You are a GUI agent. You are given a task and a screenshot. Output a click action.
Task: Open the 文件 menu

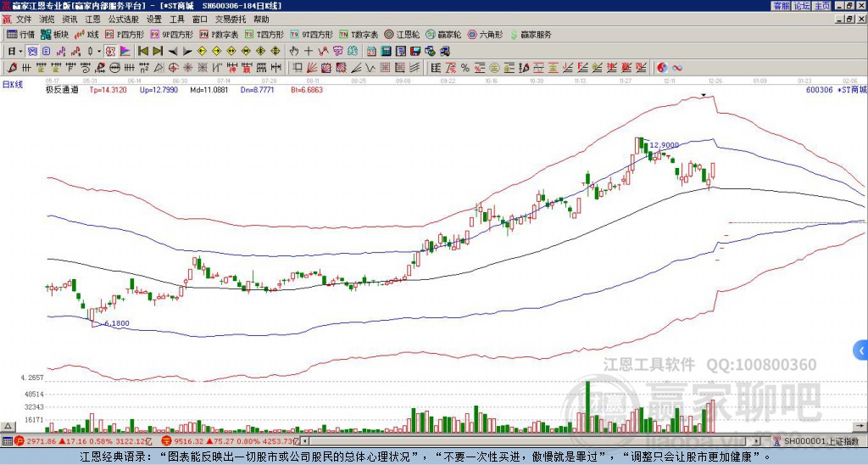coord(24,20)
